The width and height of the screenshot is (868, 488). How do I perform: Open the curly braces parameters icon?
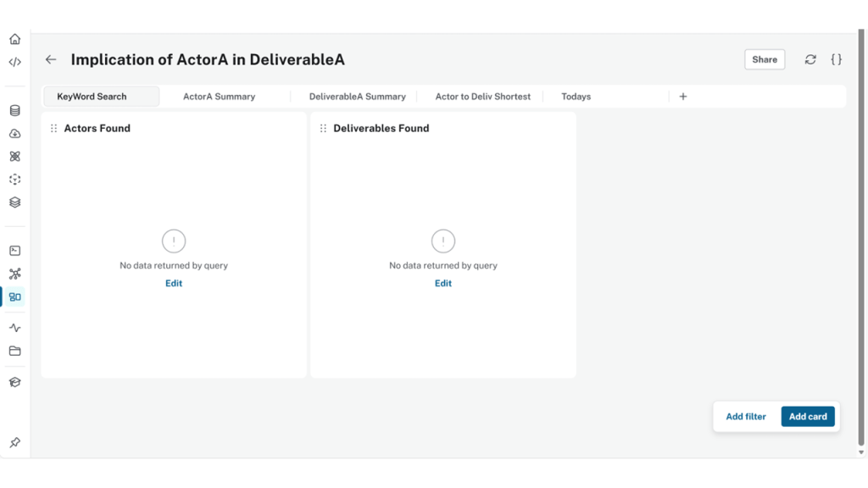coord(836,59)
